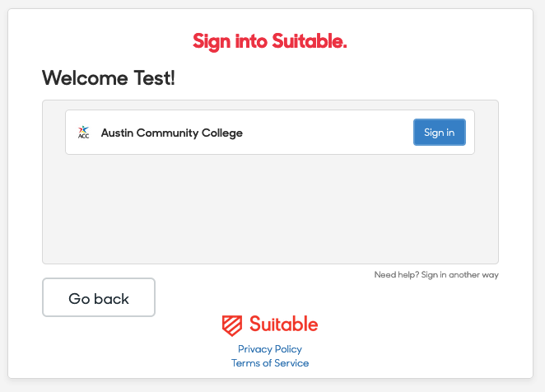Click the word Suitable in the red heading
This screenshot has width=545, height=392.
click(x=310, y=41)
